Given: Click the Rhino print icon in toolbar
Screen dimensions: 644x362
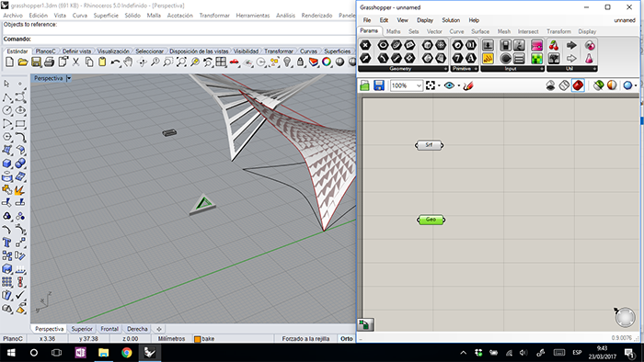Looking at the screenshot, I should 49,62.
